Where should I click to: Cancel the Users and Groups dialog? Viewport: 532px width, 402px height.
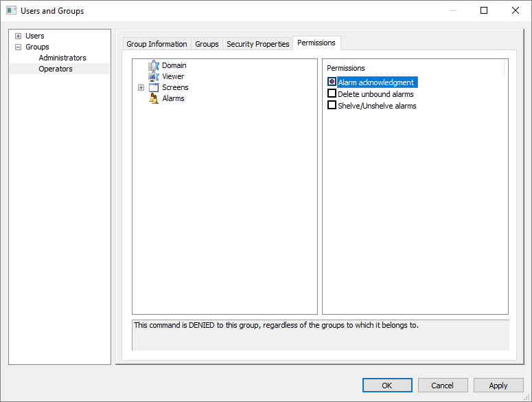pos(443,386)
